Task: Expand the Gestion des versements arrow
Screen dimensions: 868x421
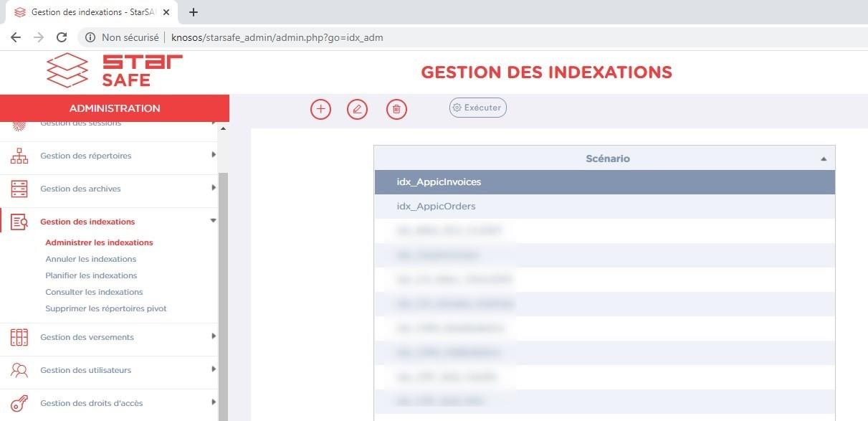Action: [214, 336]
